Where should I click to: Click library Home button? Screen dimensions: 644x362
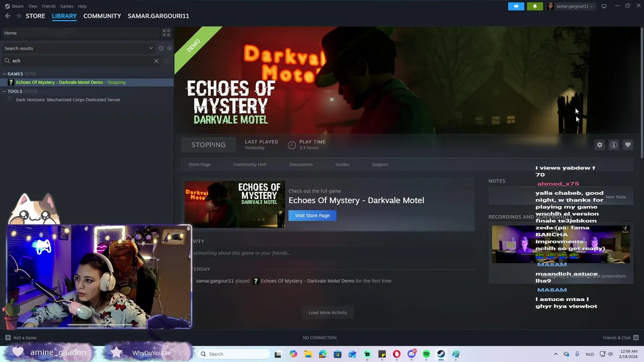pyautogui.click(x=80, y=33)
